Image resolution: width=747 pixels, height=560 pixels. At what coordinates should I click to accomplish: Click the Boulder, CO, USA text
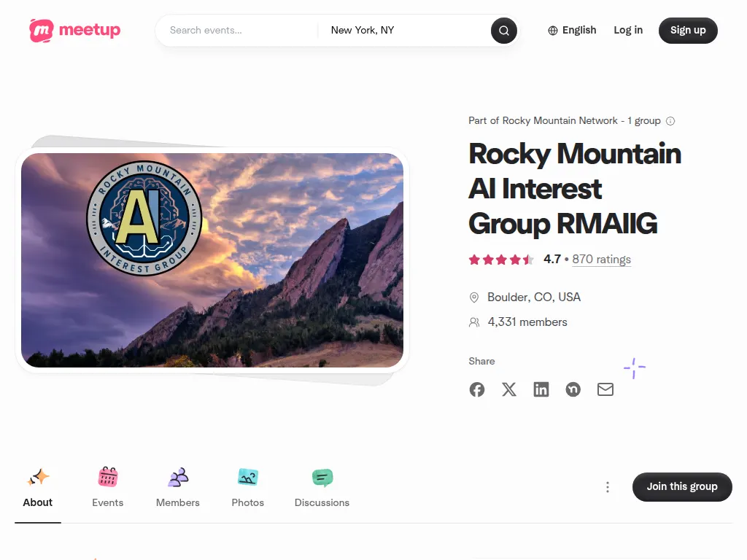(533, 297)
